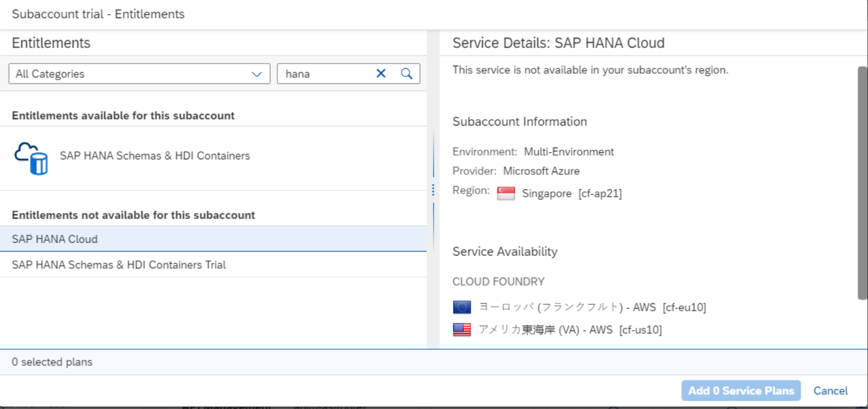
Task: Click the panel splitter handle dots
Action: tap(433, 190)
